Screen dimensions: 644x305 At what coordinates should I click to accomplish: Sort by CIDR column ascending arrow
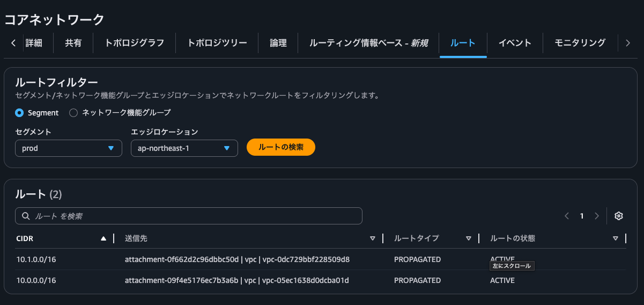103,238
